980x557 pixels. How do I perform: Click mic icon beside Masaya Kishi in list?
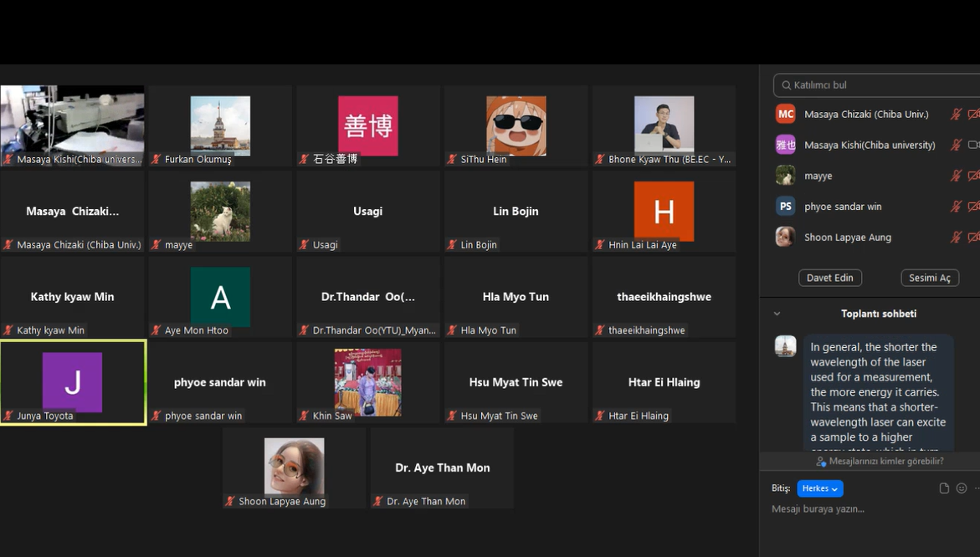(x=956, y=146)
